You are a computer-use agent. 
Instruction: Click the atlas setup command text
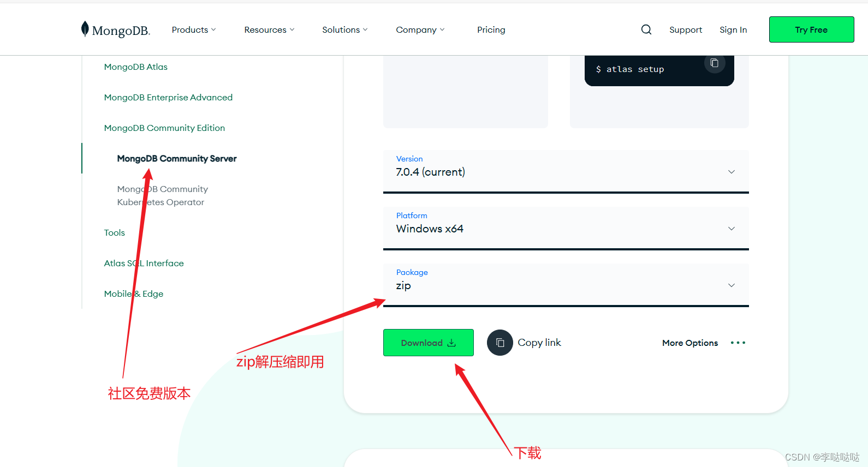pos(630,69)
